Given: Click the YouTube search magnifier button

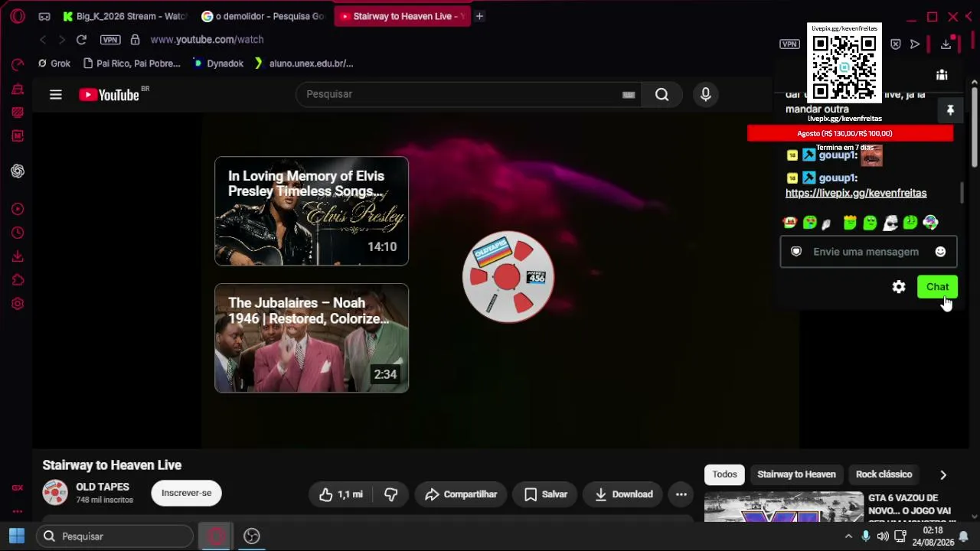Looking at the screenshot, I should (x=662, y=94).
